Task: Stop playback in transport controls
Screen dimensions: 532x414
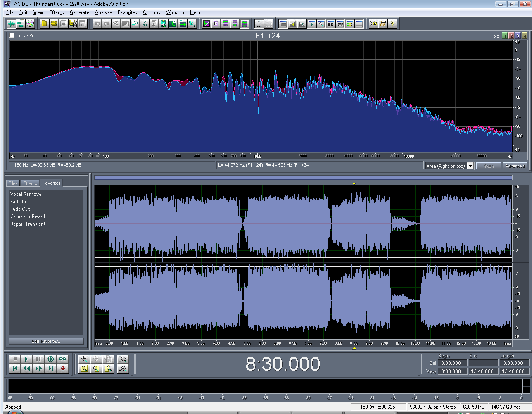Action: coord(14,359)
